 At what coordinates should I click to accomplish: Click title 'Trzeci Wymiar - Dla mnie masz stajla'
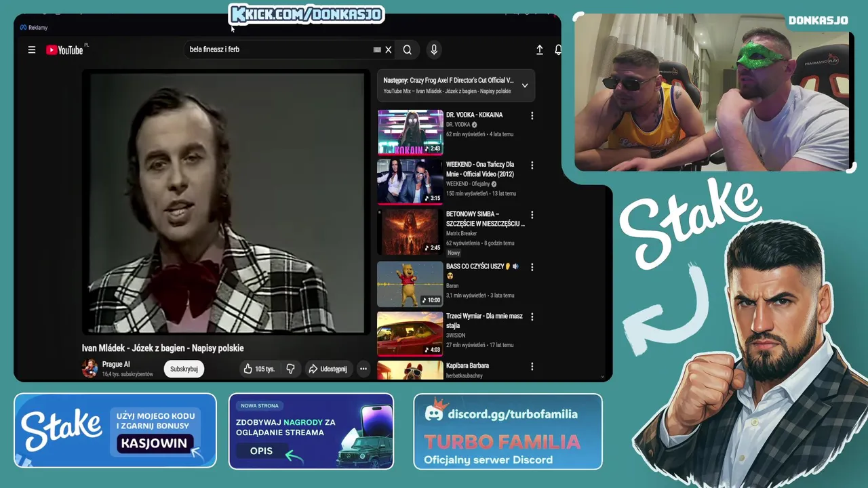tap(484, 321)
